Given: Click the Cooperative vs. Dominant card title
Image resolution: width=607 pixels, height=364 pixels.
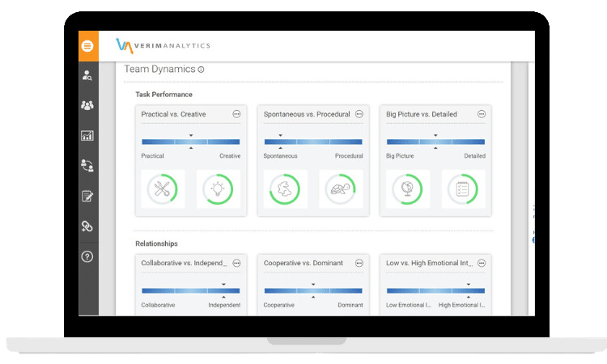Looking at the screenshot, I should coord(303,264).
